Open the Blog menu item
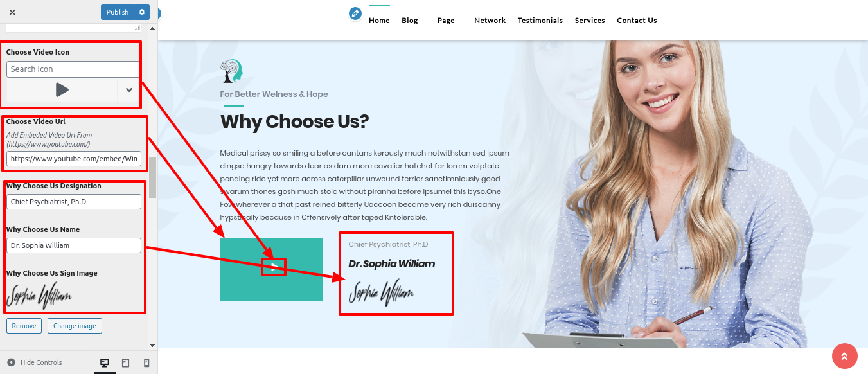Image resolution: width=868 pixels, height=374 pixels. (x=409, y=21)
